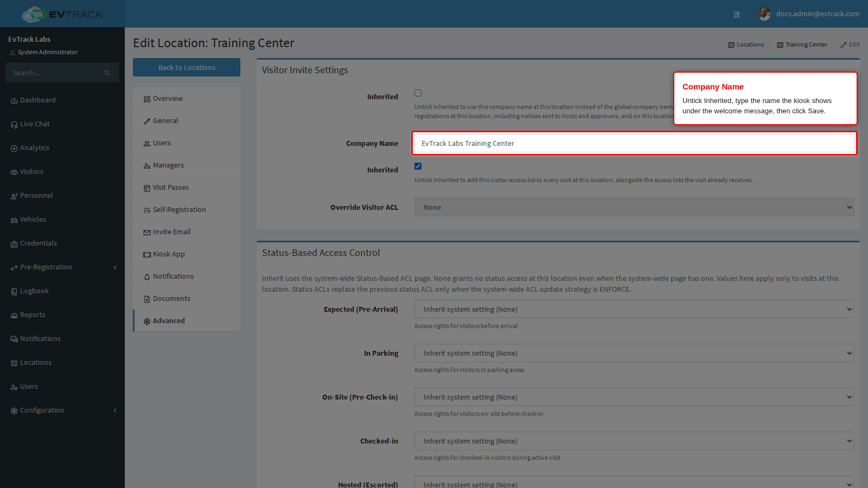Click the Dashboard icon in sidebar
The width and height of the screenshot is (868, 488).
14,101
